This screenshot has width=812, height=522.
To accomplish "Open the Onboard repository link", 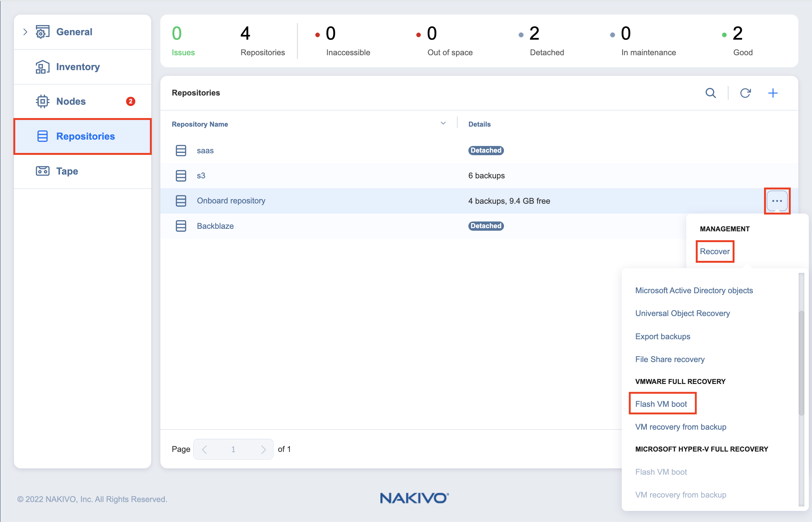I will (231, 201).
